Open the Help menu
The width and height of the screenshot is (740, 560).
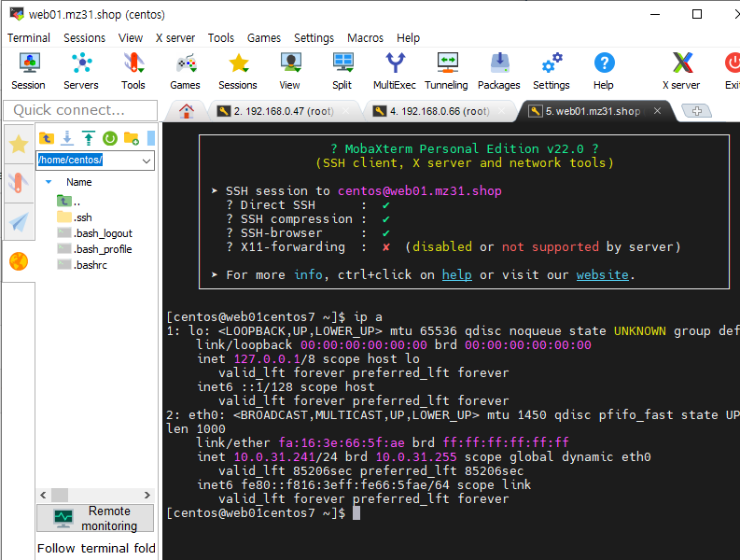tap(408, 37)
